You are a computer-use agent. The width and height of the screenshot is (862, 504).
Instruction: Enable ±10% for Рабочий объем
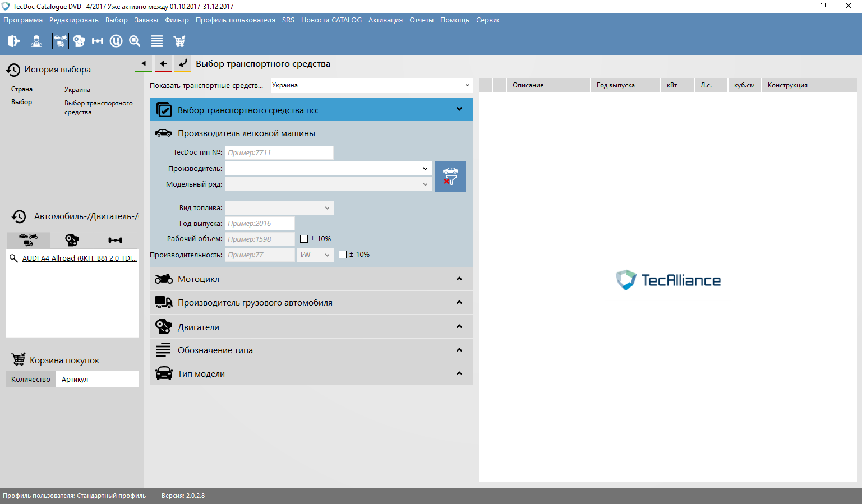click(x=304, y=239)
